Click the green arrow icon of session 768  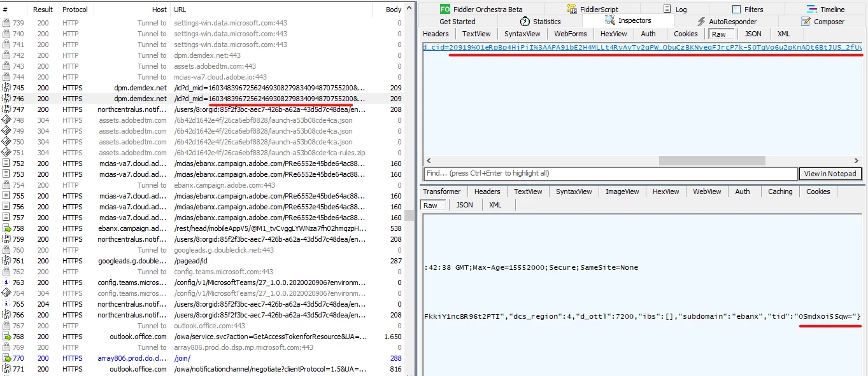6,337
